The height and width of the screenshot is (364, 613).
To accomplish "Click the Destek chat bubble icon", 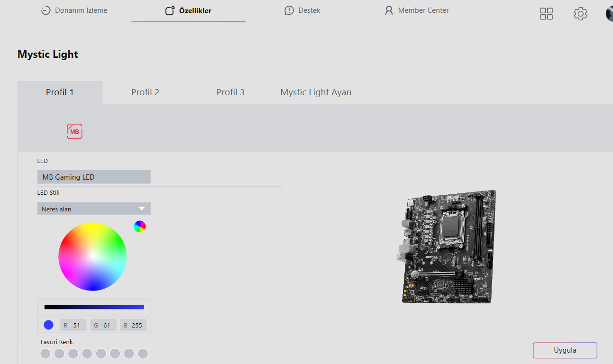I will click(289, 10).
